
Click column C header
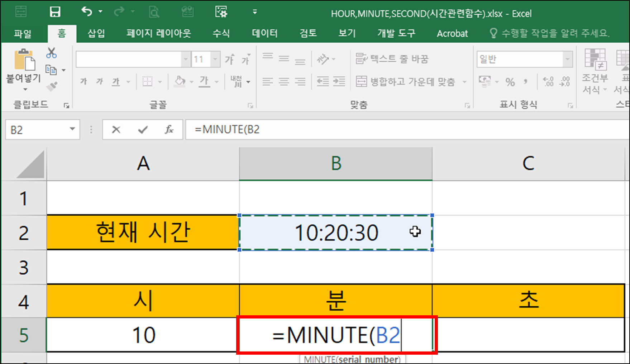click(529, 163)
